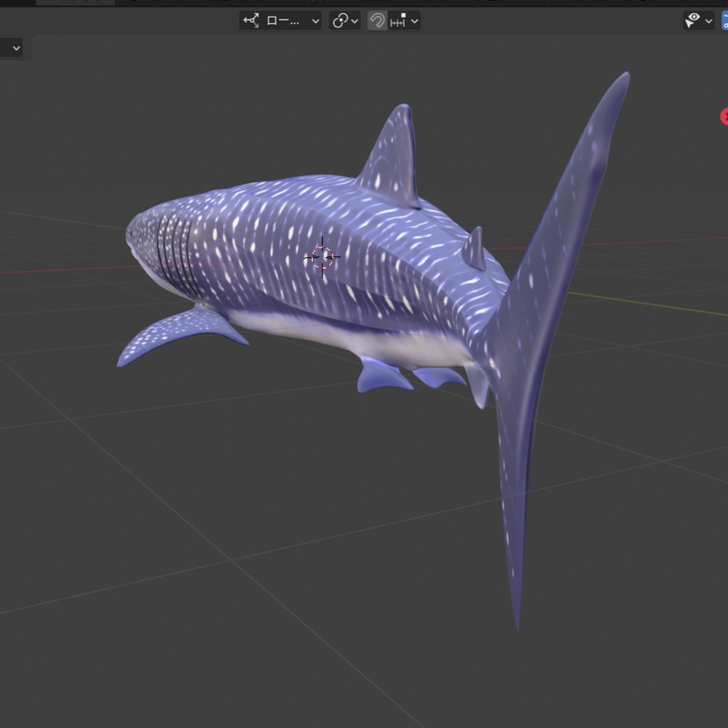The height and width of the screenshot is (728, 728).
Task: Click the red error notification badge
Action: click(724, 117)
